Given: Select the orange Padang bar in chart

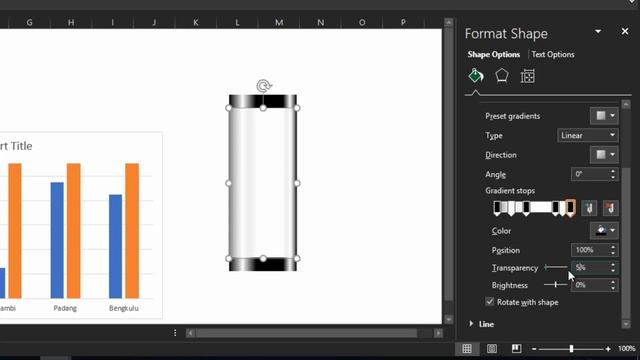Looking at the screenshot, I should (x=73, y=231).
